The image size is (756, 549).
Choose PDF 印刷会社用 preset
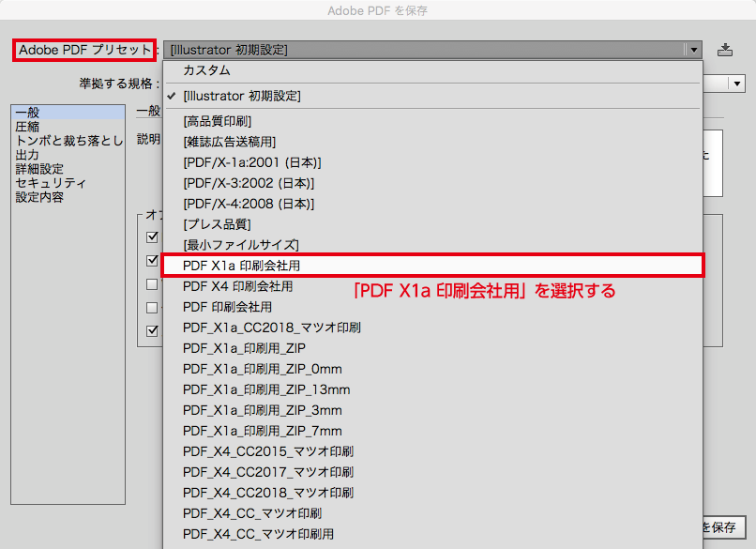click(x=432, y=307)
